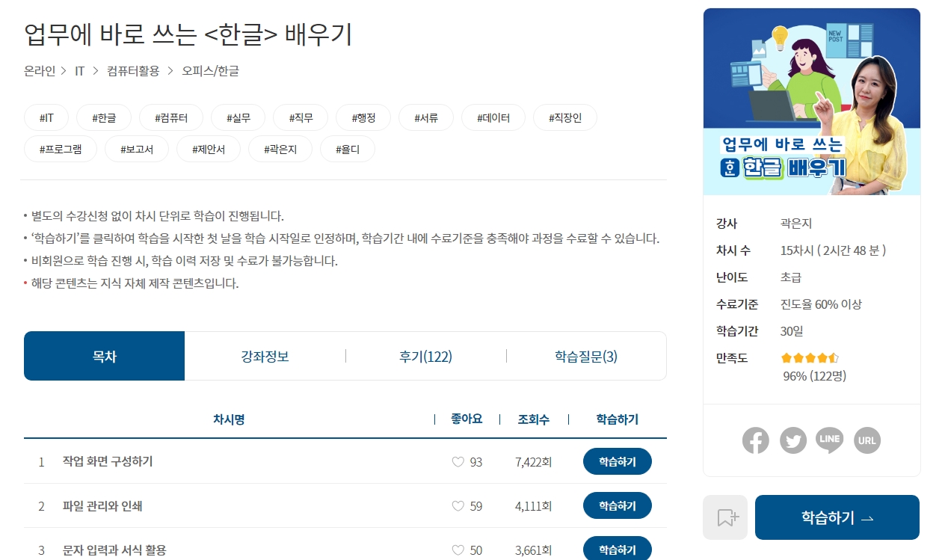Like the 파일 관리와 인쇄 lesson
The image size is (948, 560).
[458, 506]
